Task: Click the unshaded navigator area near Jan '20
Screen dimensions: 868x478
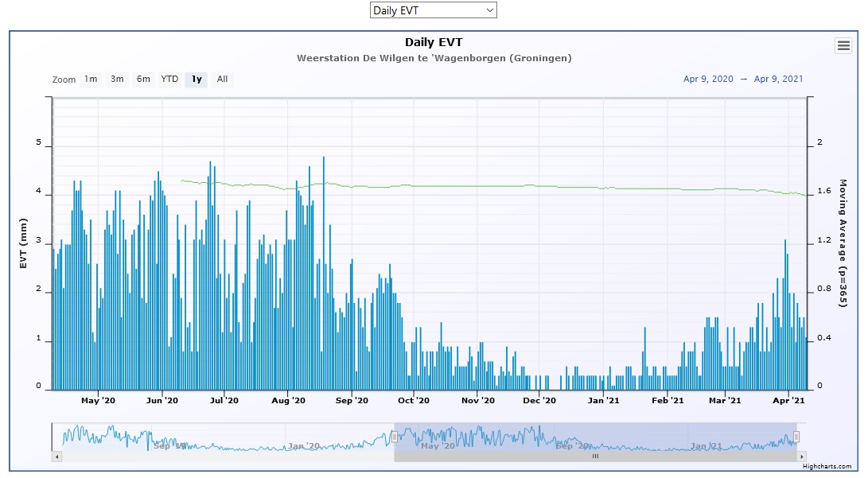Action: (x=302, y=437)
